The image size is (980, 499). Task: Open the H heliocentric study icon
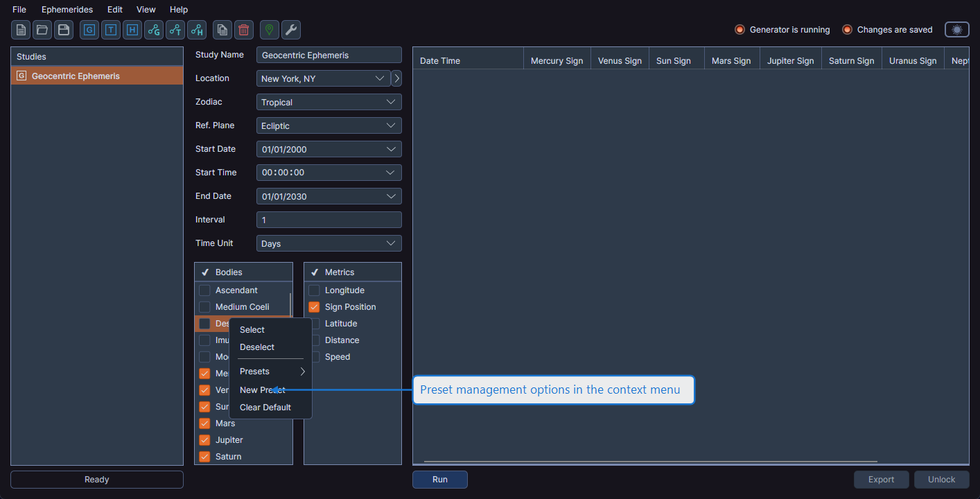tap(132, 29)
